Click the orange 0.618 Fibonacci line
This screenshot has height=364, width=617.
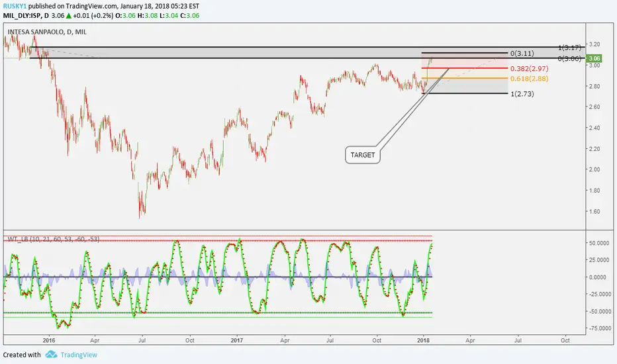465,78
